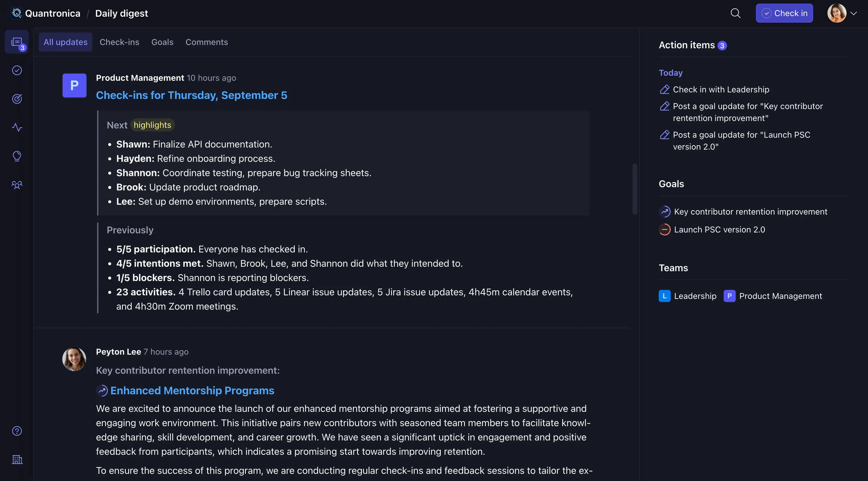
Task: Open Check-ins for Thursday, September 5 link
Action: pyautogui.click(x=191, y=95)
